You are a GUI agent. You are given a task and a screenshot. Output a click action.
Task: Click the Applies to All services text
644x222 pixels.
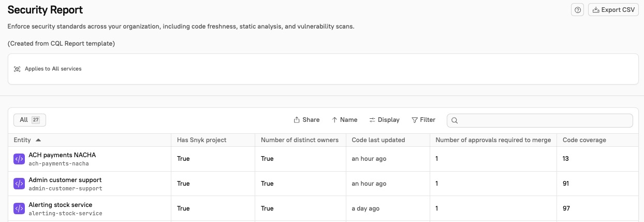tap(53, 69)
